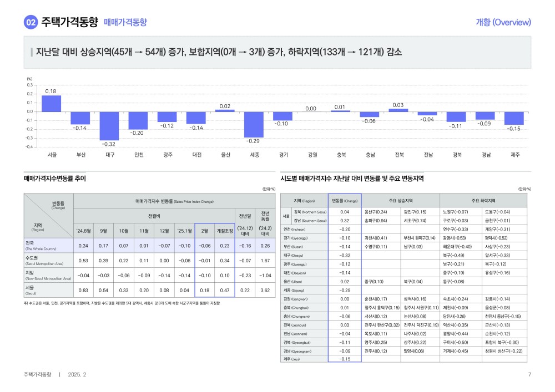Click the 전북 bar labeled 0.03

click(x=398, y=110)
